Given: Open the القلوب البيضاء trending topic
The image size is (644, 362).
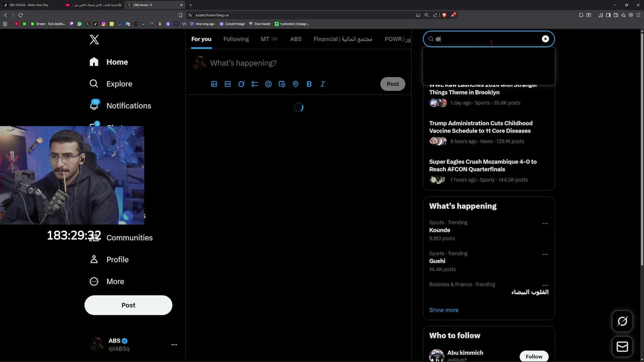Looking at the screenshot, I should [x=530, y=292].
